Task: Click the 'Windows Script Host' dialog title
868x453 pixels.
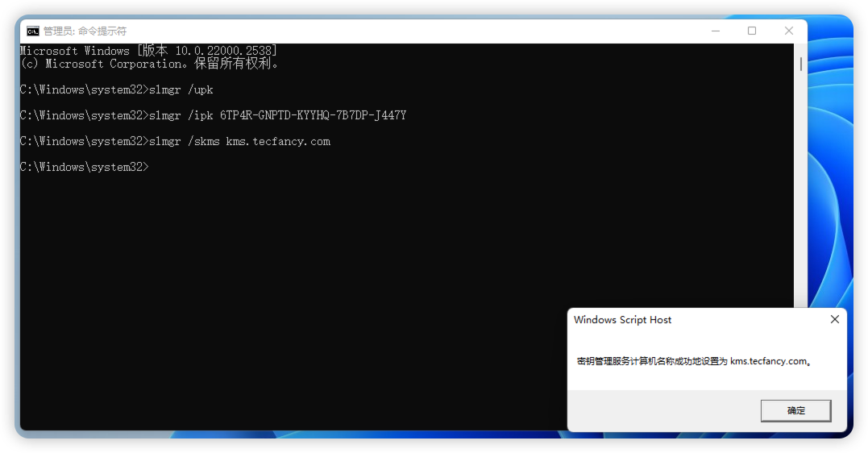Action: click(623, 319)
